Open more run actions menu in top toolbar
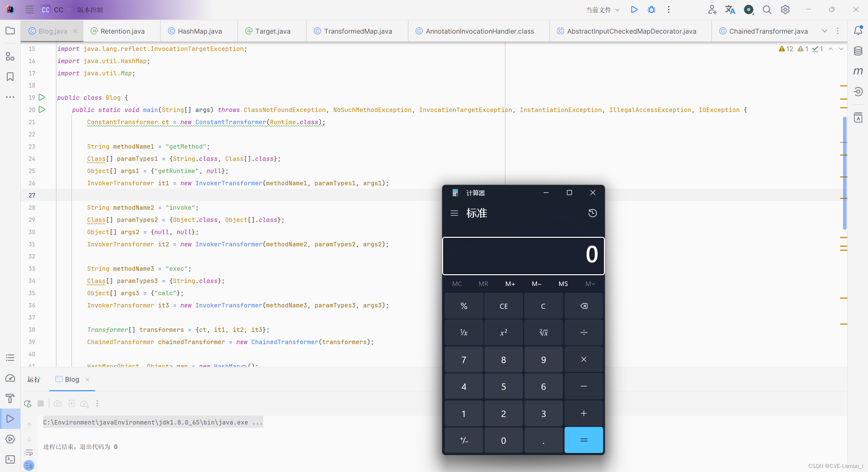 pos(669,10)
